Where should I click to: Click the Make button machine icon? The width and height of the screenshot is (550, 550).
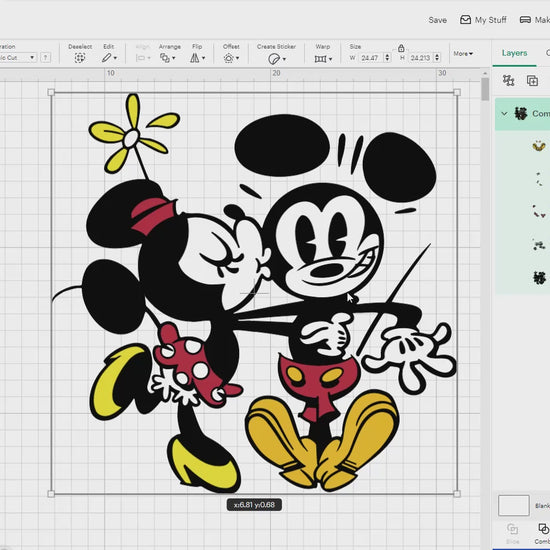pos(525,20)
